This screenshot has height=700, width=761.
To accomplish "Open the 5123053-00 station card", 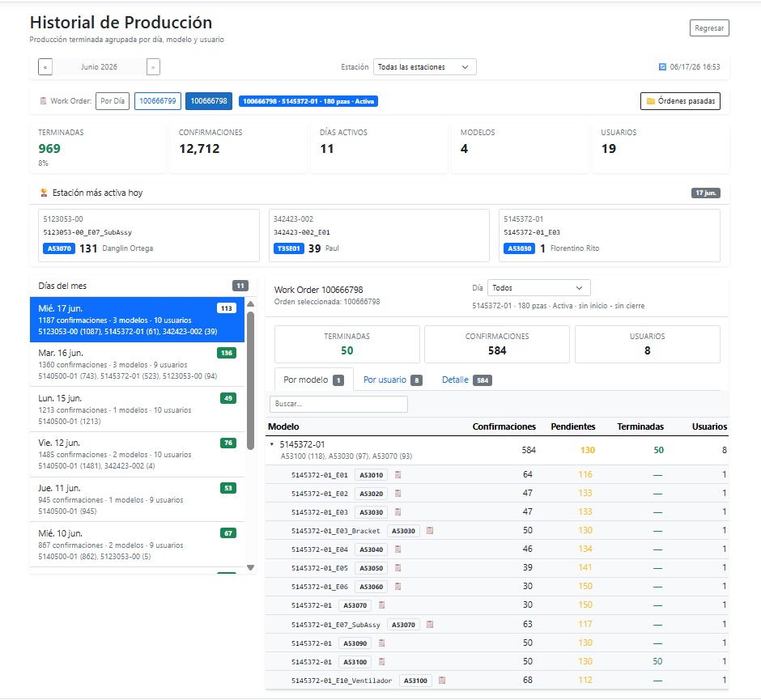I will (149, 235).
